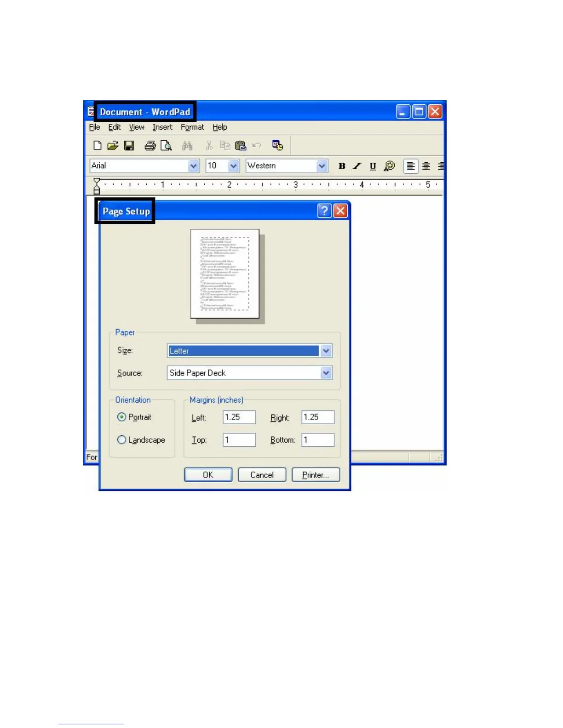The width and height of the screenshot is (563, 728).
Task: Click the Bottom margin input field
Action: pyautogui.click(x=318, y=440)
